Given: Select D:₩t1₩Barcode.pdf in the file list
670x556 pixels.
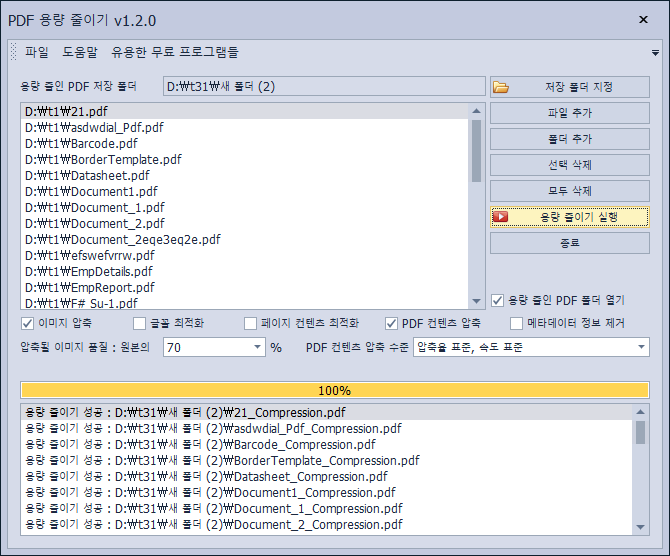Looking at the screenshot, I should [245, 144].
